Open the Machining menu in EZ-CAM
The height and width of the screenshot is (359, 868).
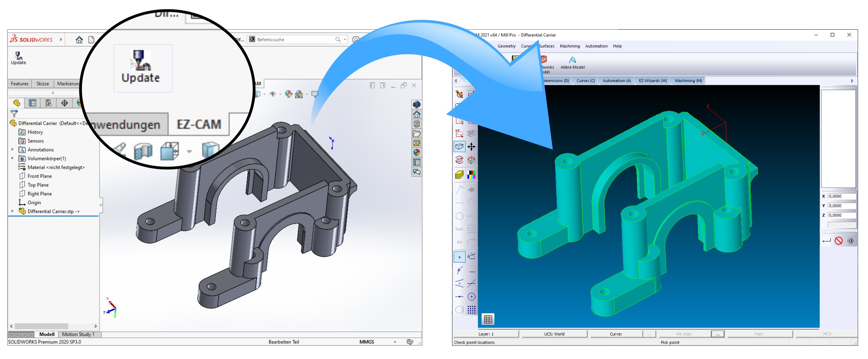tap(569, 46)
